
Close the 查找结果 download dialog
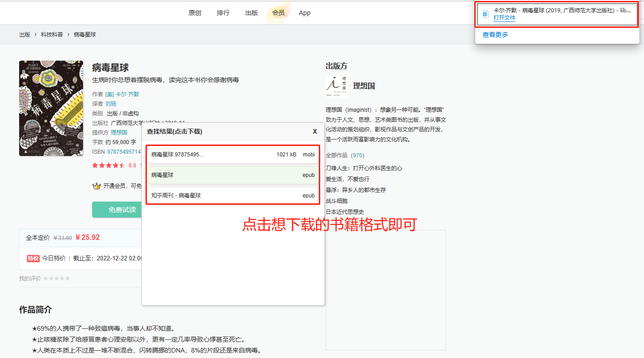(315, 131)
